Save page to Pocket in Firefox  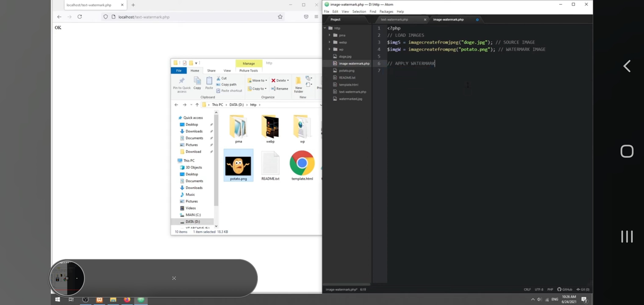[x=306, y=17]
